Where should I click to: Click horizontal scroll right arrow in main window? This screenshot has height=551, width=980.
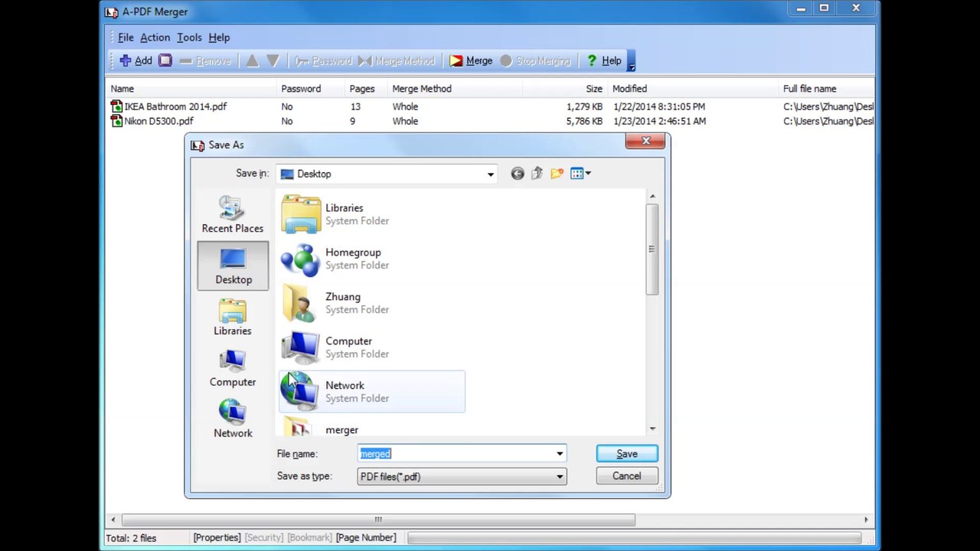coord(866,520)
